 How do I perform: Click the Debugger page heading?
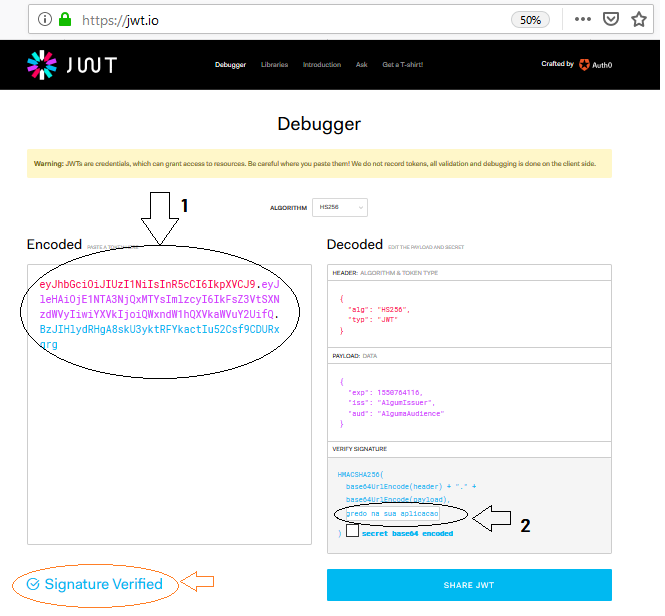(x=319, y=124)
